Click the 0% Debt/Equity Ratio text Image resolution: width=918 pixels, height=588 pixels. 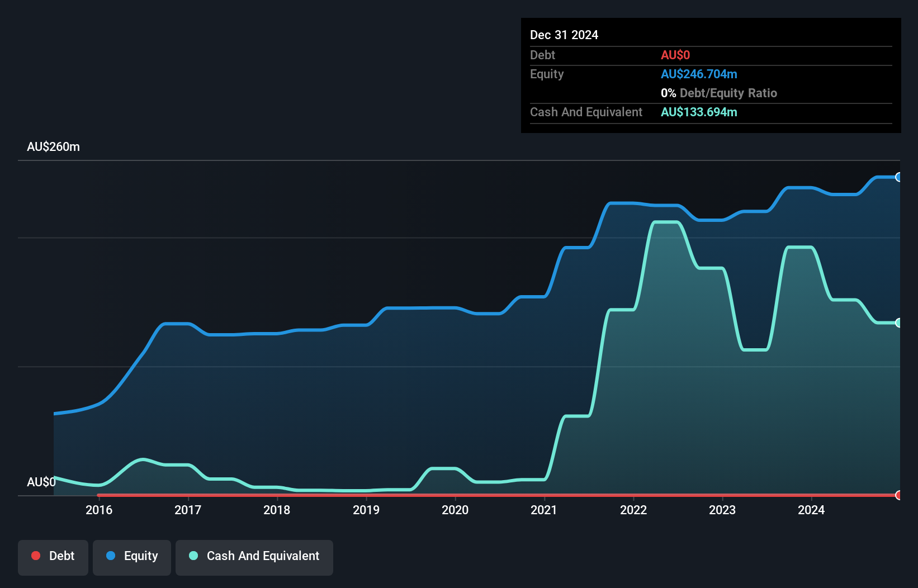pos(719,93)
